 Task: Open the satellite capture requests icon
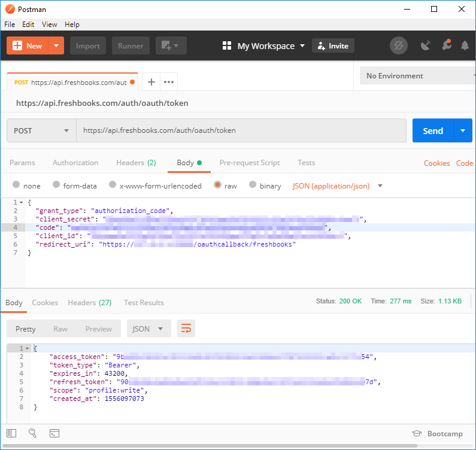(x=425, y=45)
